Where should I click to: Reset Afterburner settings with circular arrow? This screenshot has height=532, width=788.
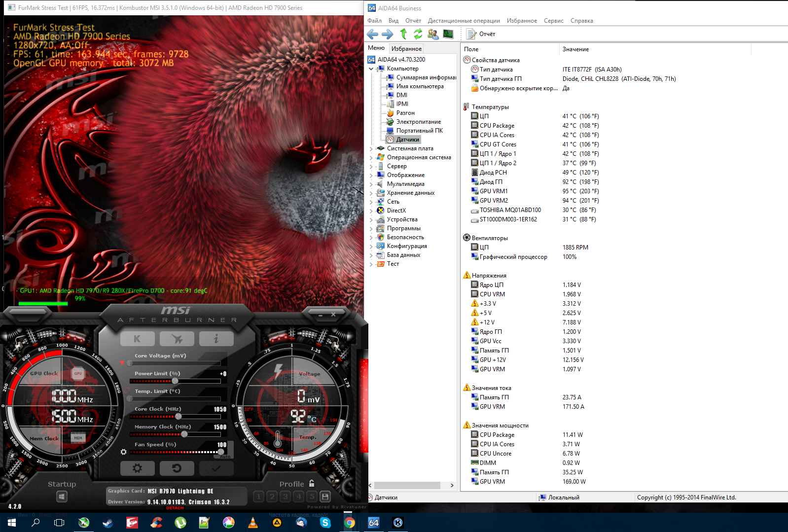click(x=177, y=468)
